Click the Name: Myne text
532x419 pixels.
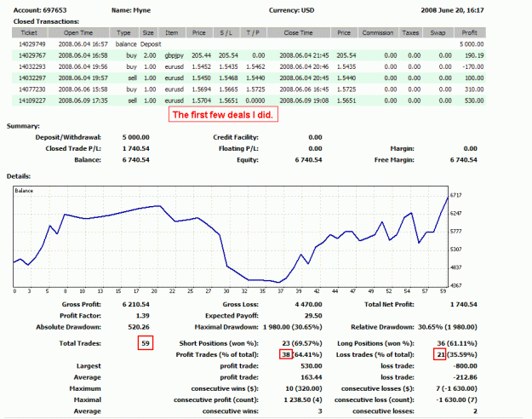pyautogui.click(x=131, y=10)
